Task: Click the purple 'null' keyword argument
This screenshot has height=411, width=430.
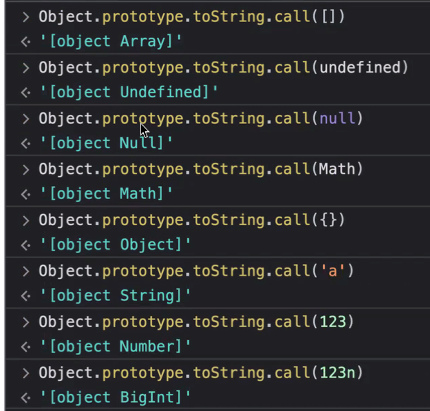Action: click(x=337, y=118)
